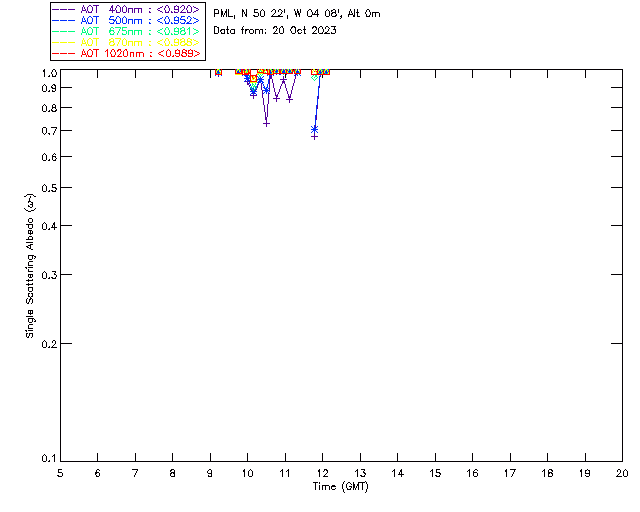Click the AOT 400nm legend entry
Image resolution: width=640 pixels, height=512 pixels.
tap(126, 9)
